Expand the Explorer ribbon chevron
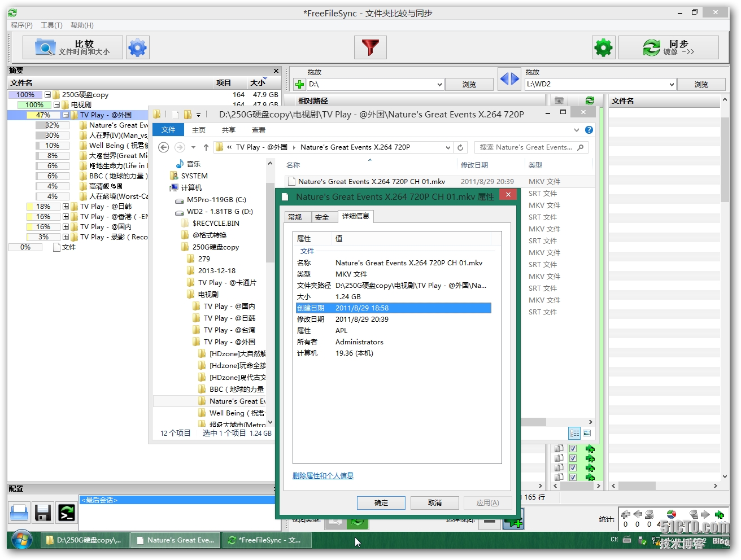Viewport: 741px width, 560px height. 577,130
